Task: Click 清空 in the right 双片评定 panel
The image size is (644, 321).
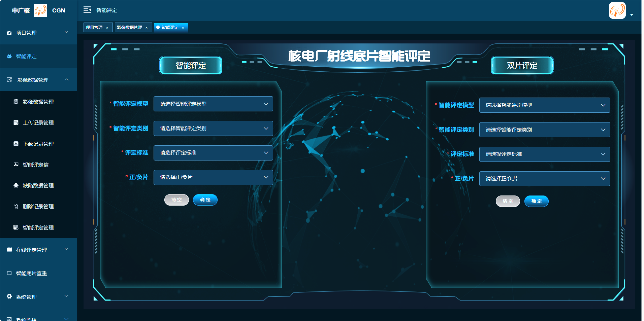Action: (508, 201)
